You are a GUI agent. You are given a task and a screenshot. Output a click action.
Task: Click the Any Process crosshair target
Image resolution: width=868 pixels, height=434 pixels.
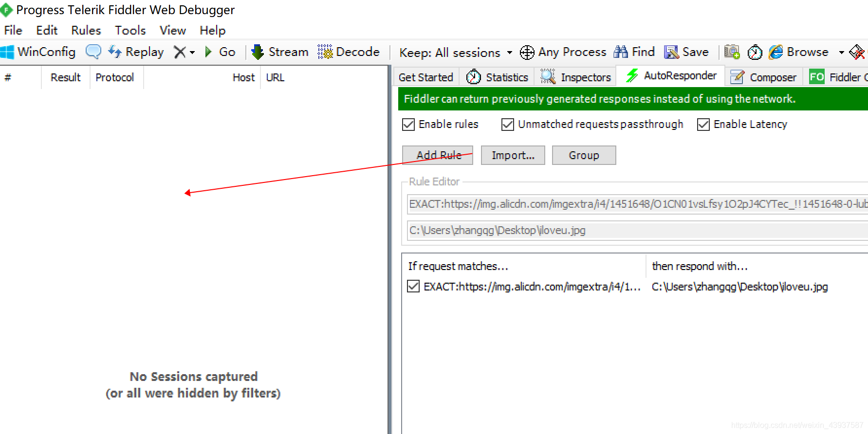pos(563,52)
